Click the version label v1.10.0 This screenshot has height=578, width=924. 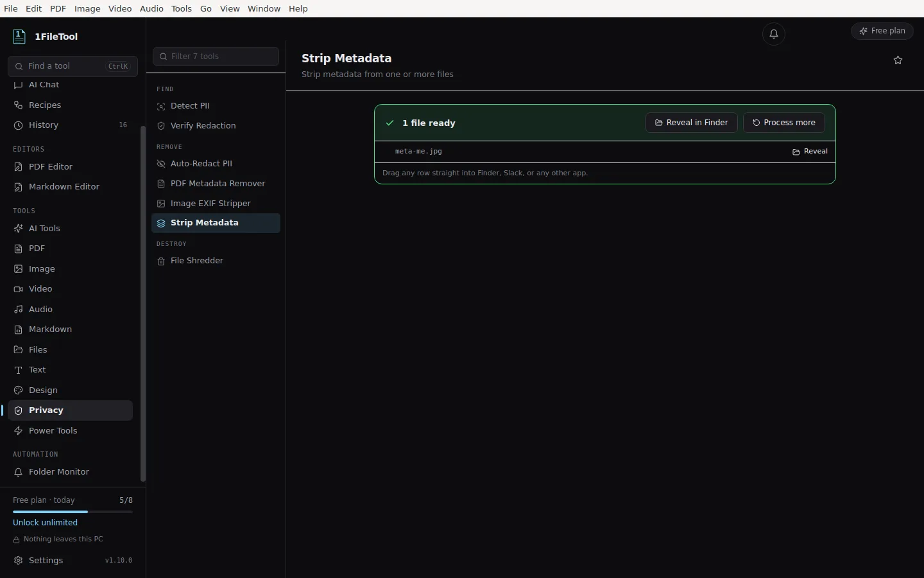119,561
